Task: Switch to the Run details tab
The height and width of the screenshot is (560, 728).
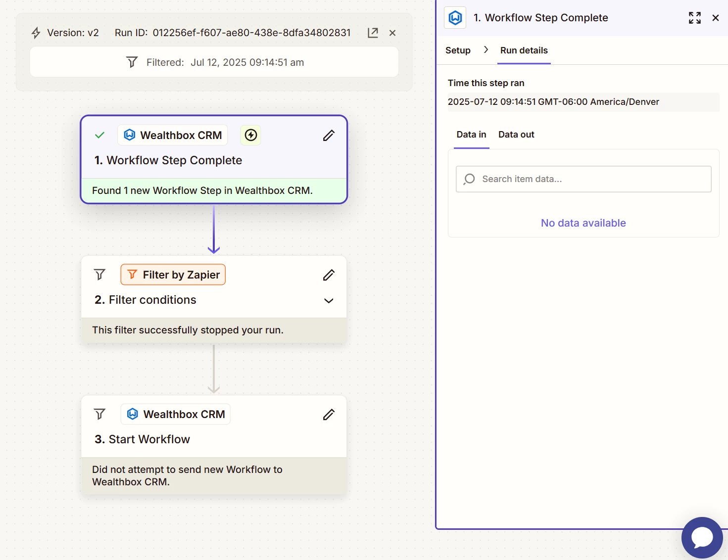Action: coord(524,50)
